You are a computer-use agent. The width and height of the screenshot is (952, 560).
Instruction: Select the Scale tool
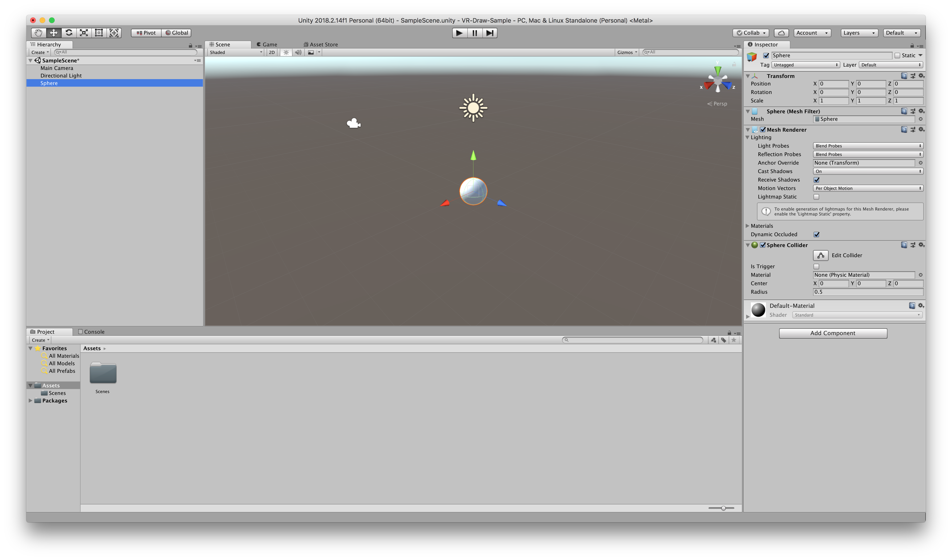pos(83,33)
